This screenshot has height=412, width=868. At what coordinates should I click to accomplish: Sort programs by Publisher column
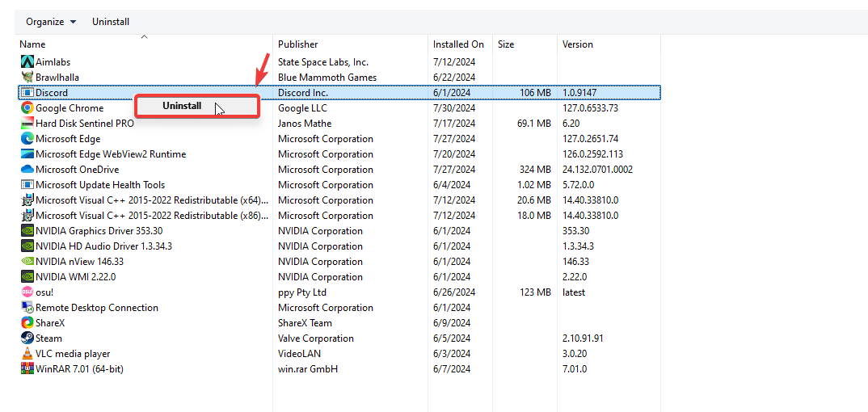pos(298,44)
